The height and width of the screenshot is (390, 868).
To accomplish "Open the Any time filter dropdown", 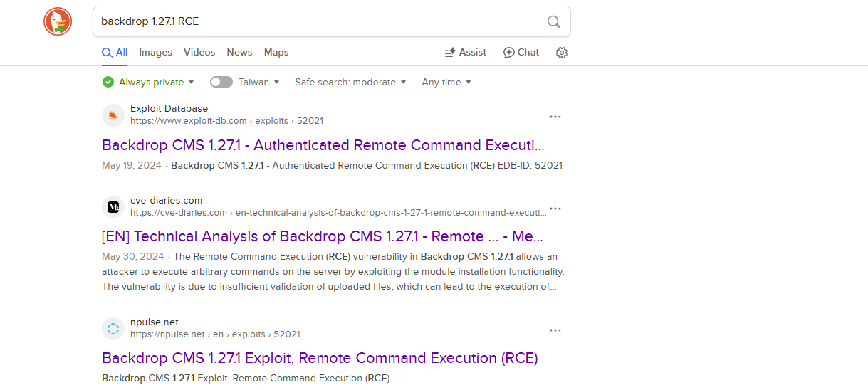I will coord(446,82).
